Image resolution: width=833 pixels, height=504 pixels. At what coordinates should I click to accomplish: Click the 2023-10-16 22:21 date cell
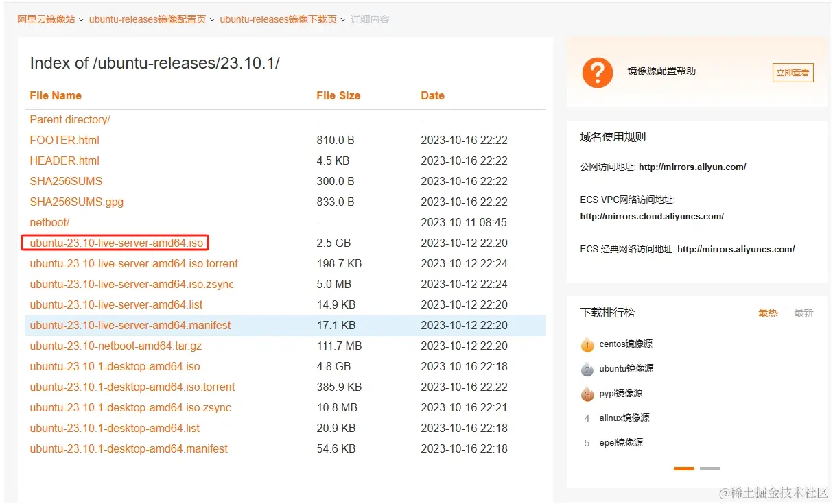click(x=464, y=407)
